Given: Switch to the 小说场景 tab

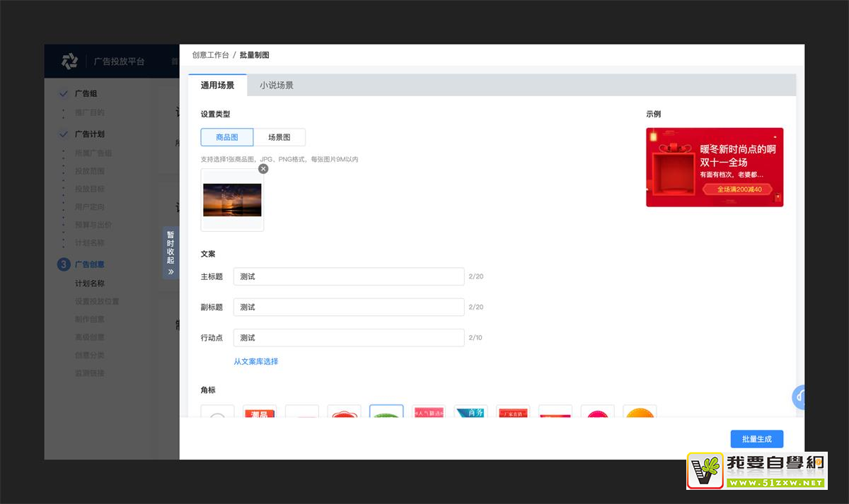Looking at the screenshot, I should coord(276,86).
